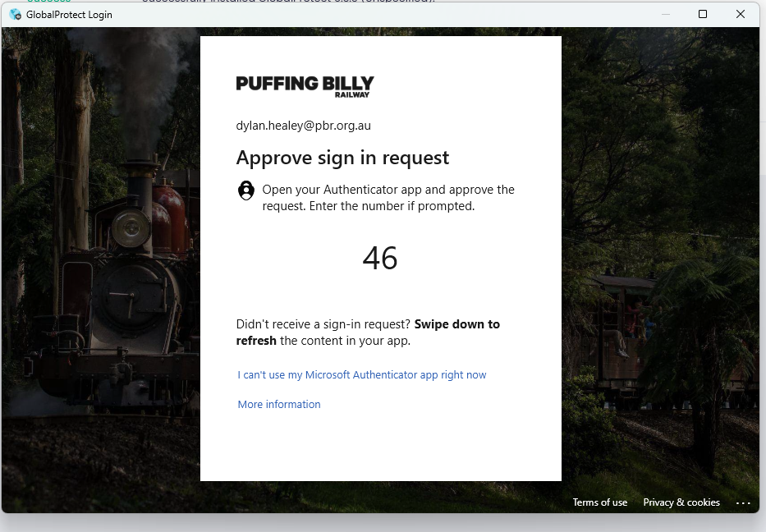Click the "Approve sign in request" heading
The height and width of the screenshot is (532, 766).
coord(342,158)
